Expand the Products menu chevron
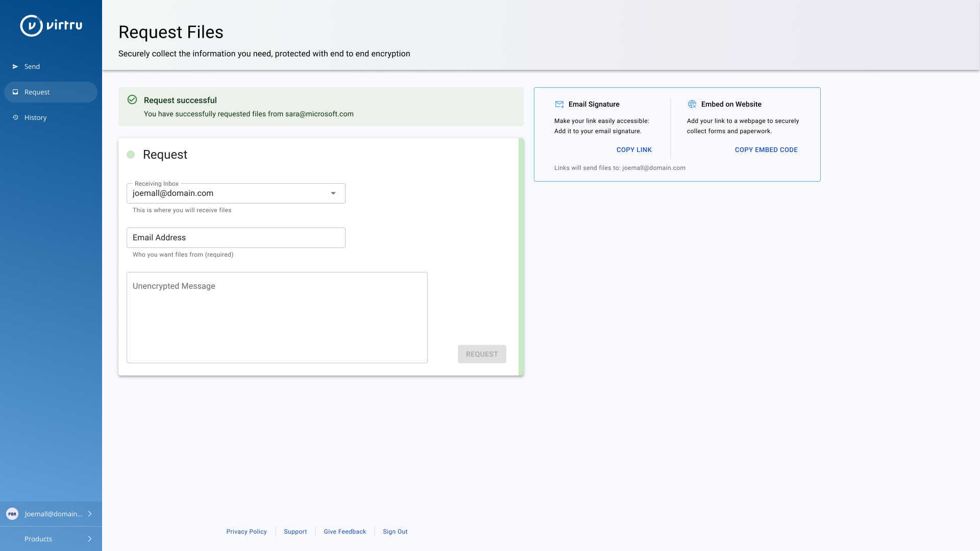 pos(90,539)
